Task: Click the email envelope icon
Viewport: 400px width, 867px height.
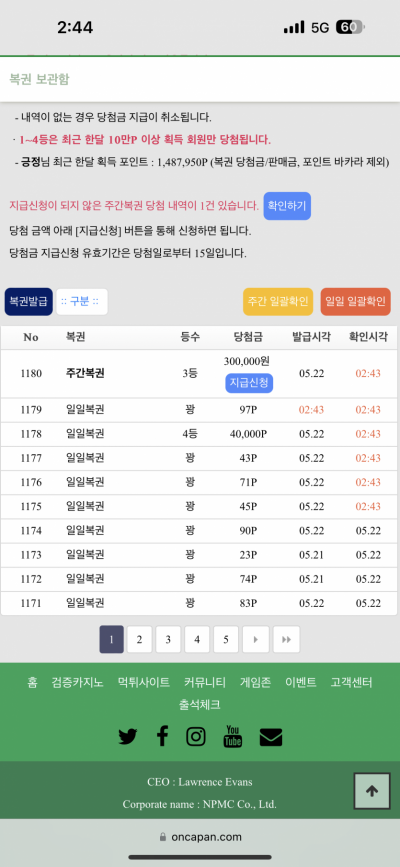Action: [x=271, y=737]
